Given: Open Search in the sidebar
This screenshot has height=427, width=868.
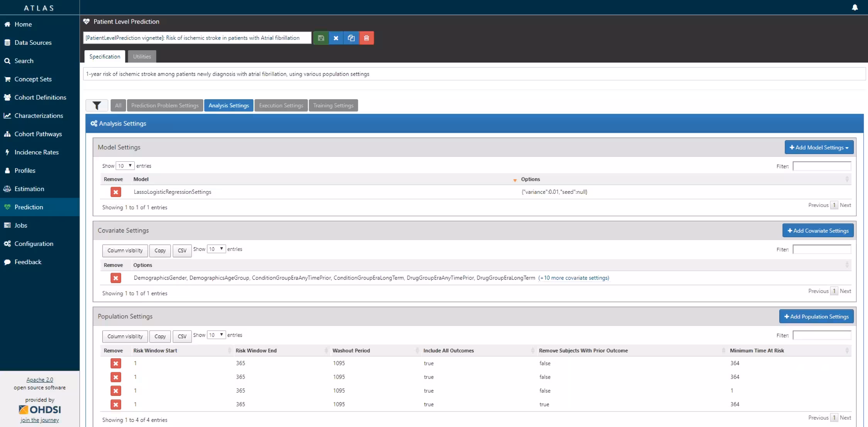Looking at the screenshot, I should pyautogui.click(x=40, y=61).
